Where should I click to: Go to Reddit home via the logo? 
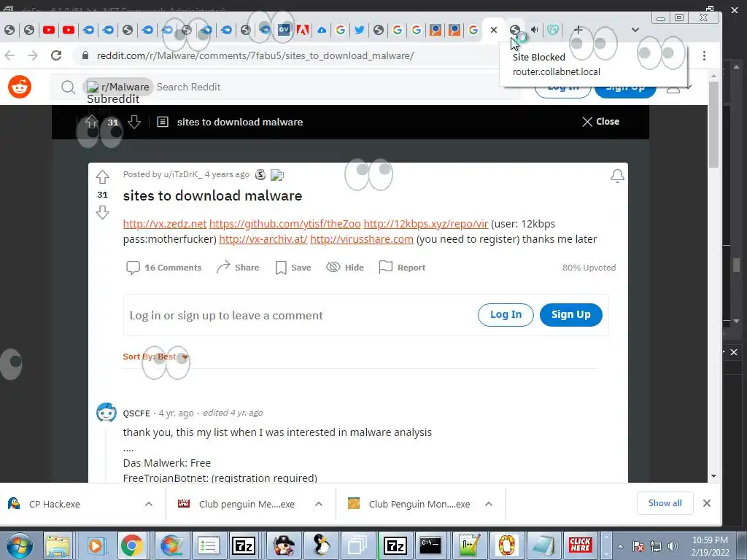[x=20, y=87]
